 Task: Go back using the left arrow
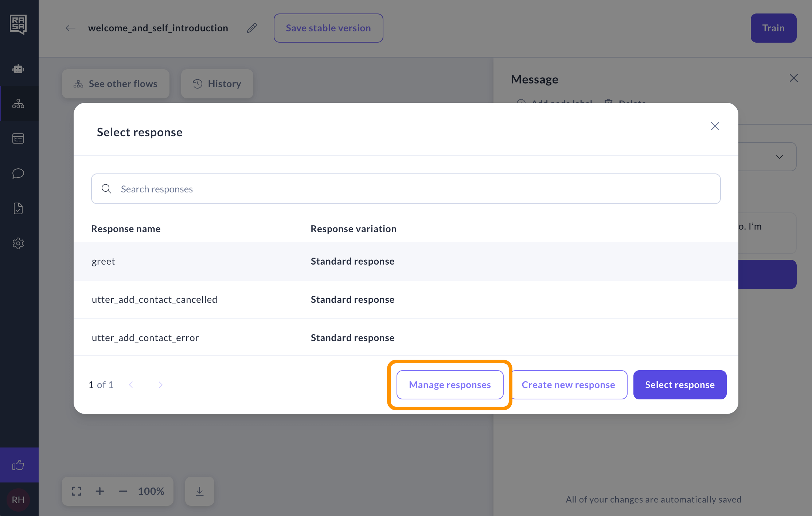click(70, 28)
